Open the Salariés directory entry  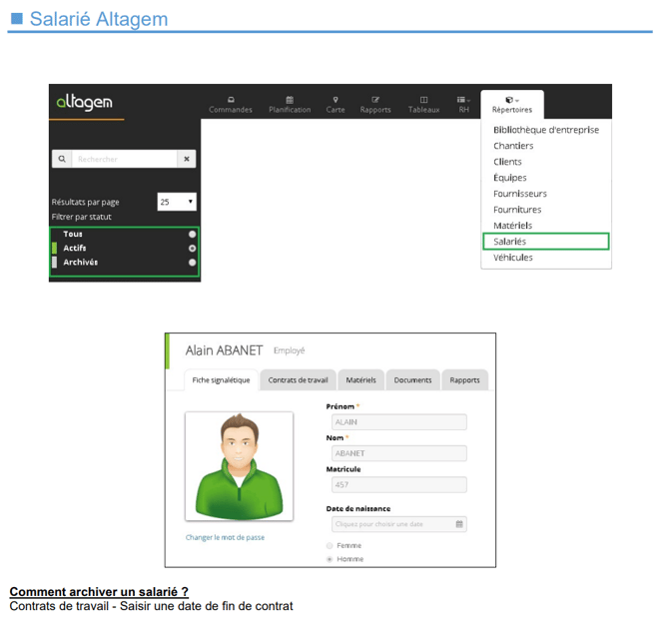546,242
